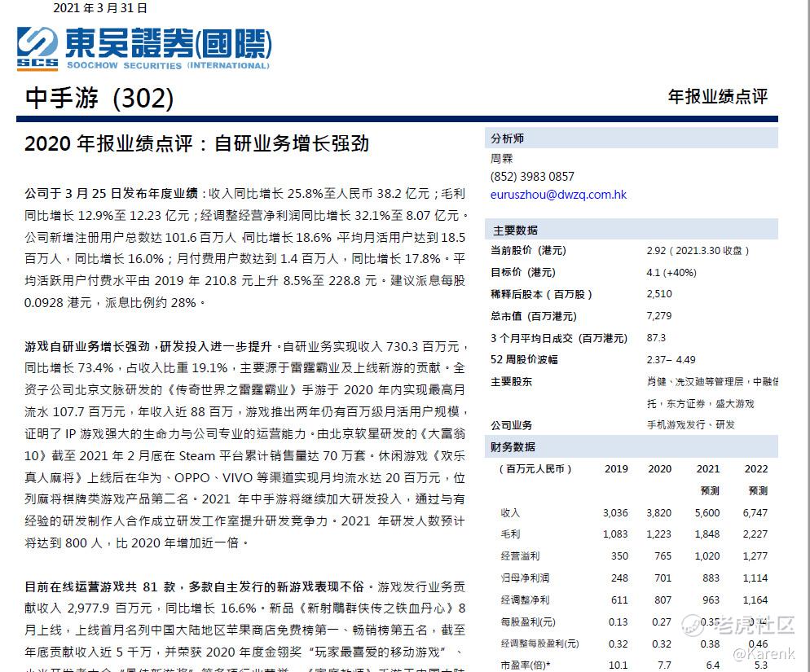Click the bold text 公司于3月25日发布年度业绩
Image resolution: width=810 pixels, height=672 pixels.
pyautogui.click(x=111, y=194)
